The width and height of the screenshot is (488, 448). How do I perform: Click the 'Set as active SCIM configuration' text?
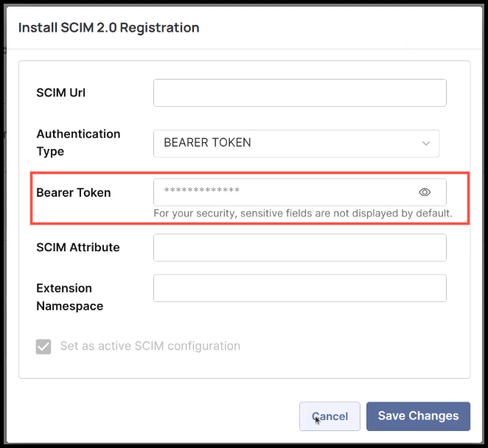tap(150, 346)
